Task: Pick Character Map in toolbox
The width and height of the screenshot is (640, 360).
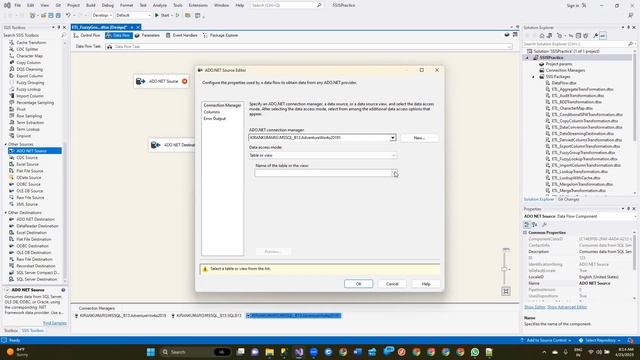Action: coord(29,56)
